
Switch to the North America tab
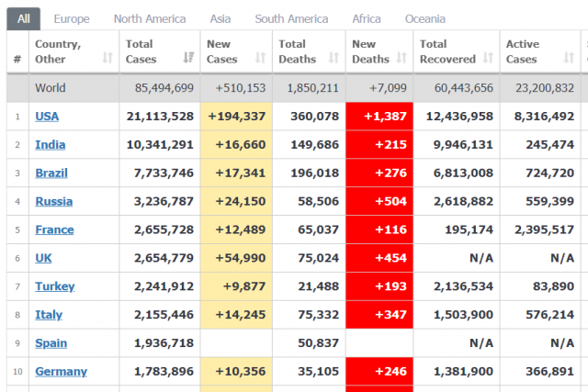(150, 18)
